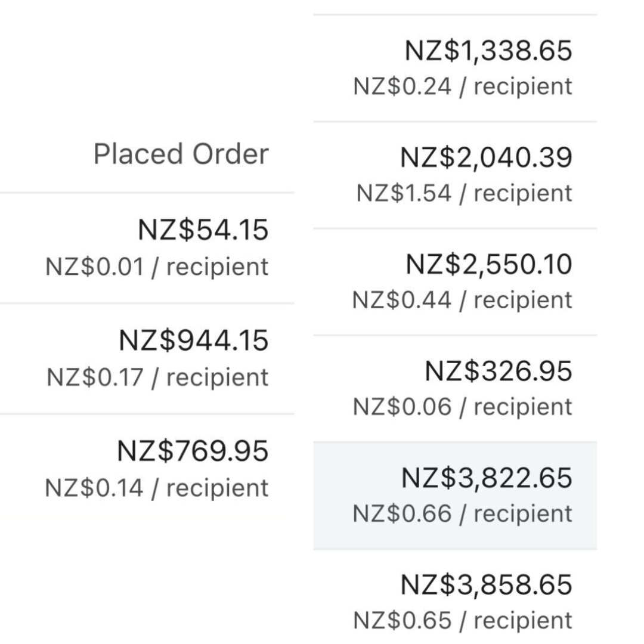Click the NZ$0.66 / recipient label
The height and width of the screenshot is (644, 644).
[x=463, y=514]
